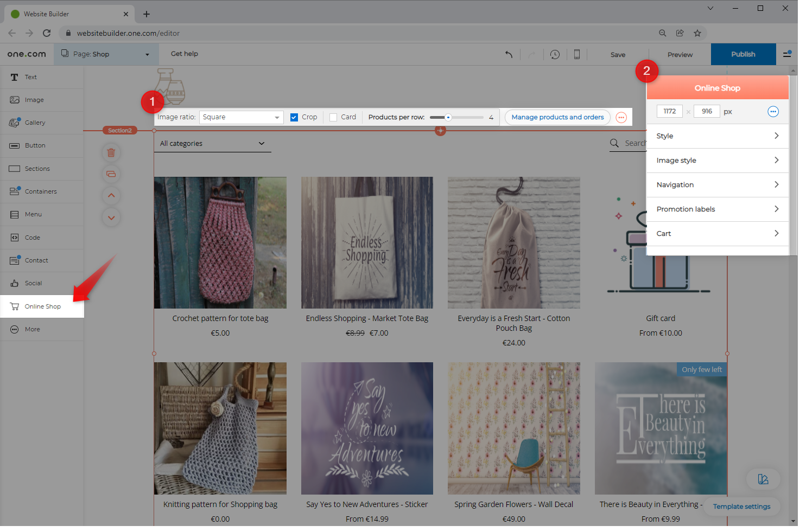Adjust the Products per row slider

(448, 117)
